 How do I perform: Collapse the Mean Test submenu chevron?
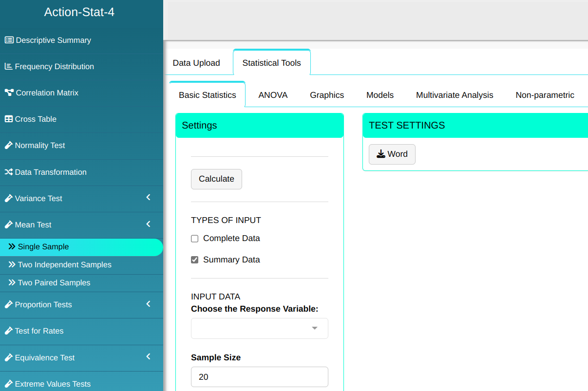[x=149, y=224]
